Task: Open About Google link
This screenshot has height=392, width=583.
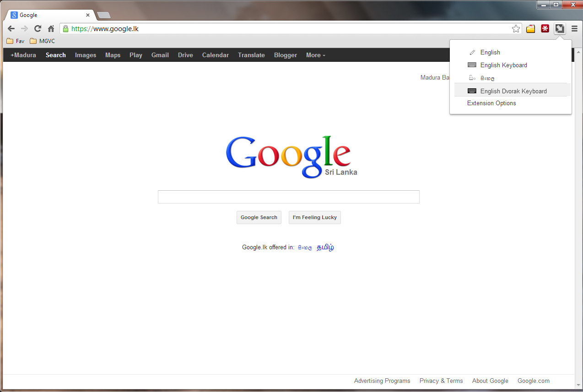Action: pos(490,381)
